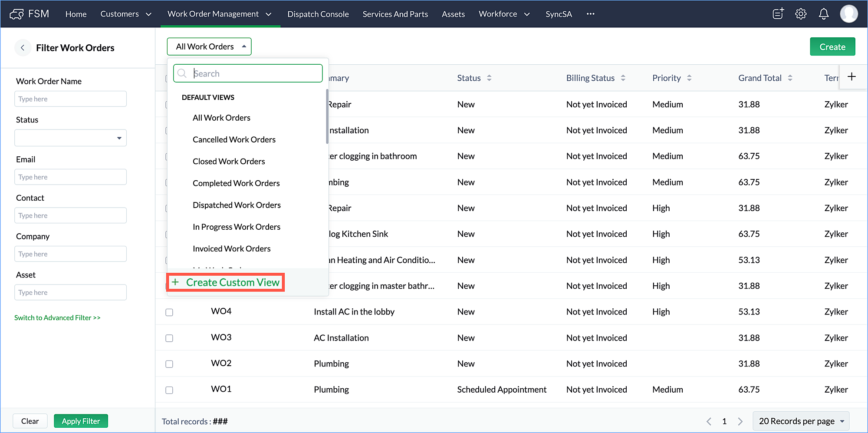The height and width of the screenshot is (433, 868).
Task: Open the quick create notes icon
Action: 778,14
